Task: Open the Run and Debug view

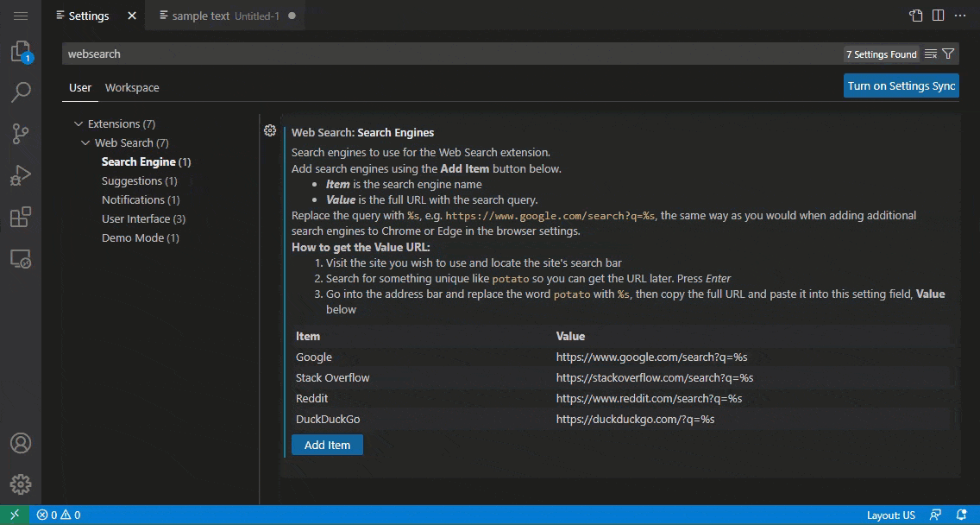Action: coord(21,175)
